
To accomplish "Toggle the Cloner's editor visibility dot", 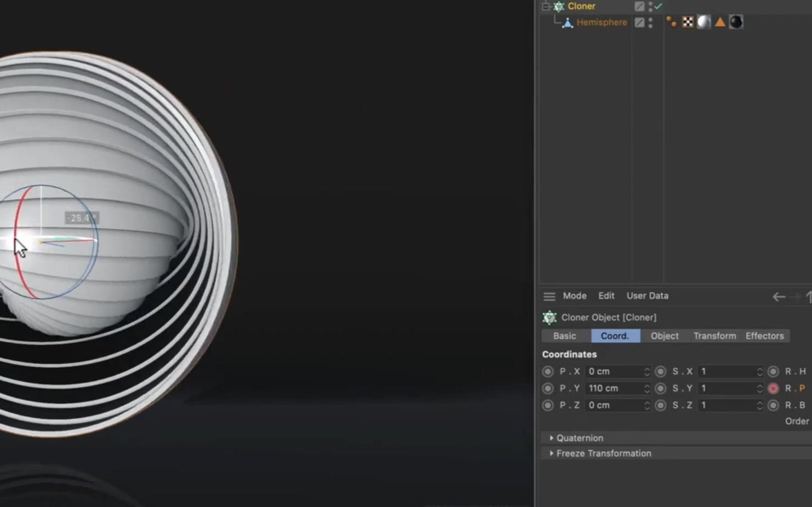I will pyautogui.click(x=650, y=4).
